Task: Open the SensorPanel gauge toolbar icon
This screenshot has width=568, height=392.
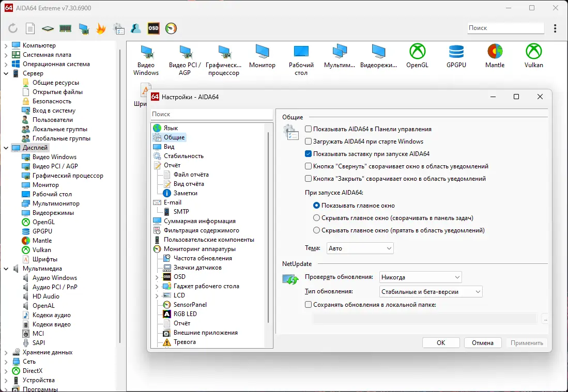Action: click(171, 28)
